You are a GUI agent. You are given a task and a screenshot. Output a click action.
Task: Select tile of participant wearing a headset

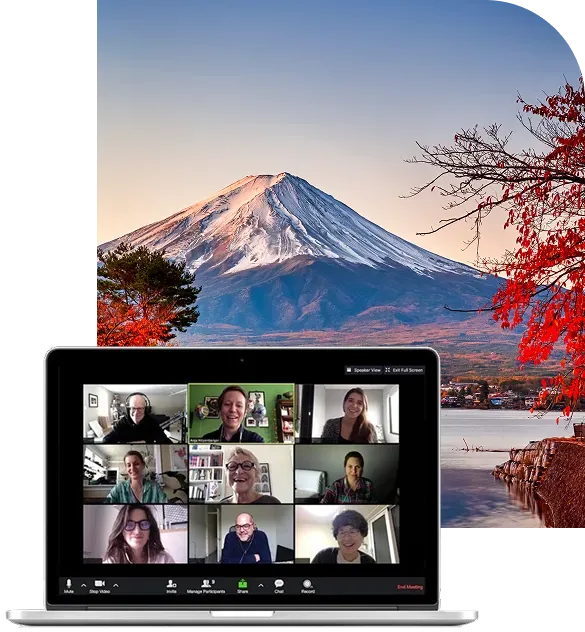[135, 414]
